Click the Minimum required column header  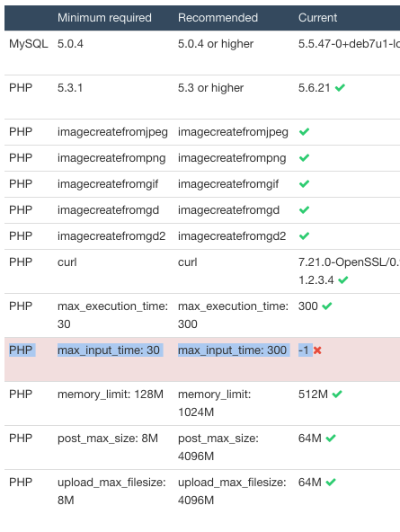(x=104, y=18)
